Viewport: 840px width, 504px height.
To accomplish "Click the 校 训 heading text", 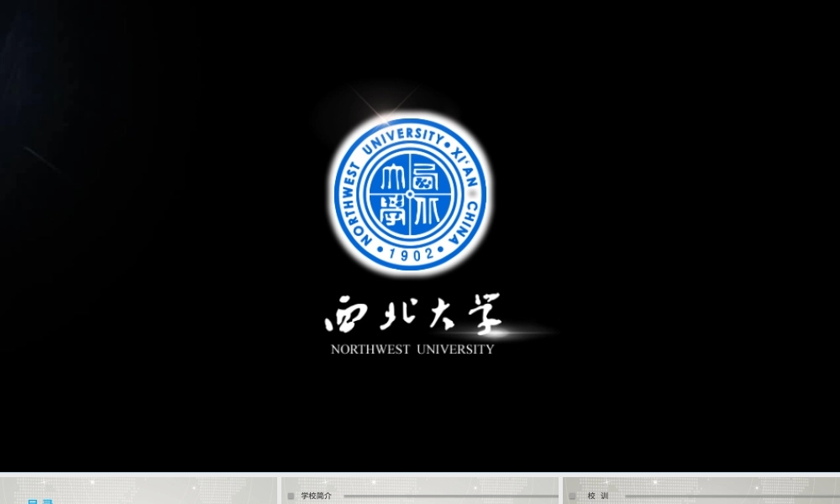I will coord(598,496).
